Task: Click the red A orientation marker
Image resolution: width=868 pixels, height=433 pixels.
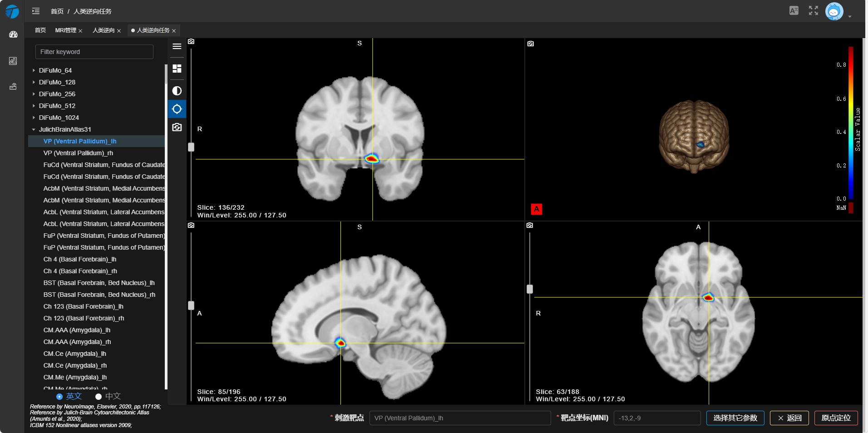Action: [536, 209]
